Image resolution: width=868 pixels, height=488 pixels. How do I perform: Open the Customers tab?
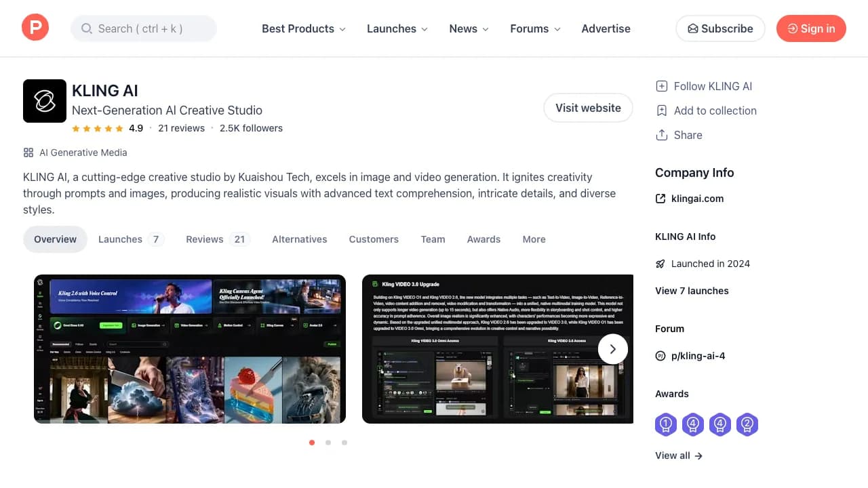(374, 239)
